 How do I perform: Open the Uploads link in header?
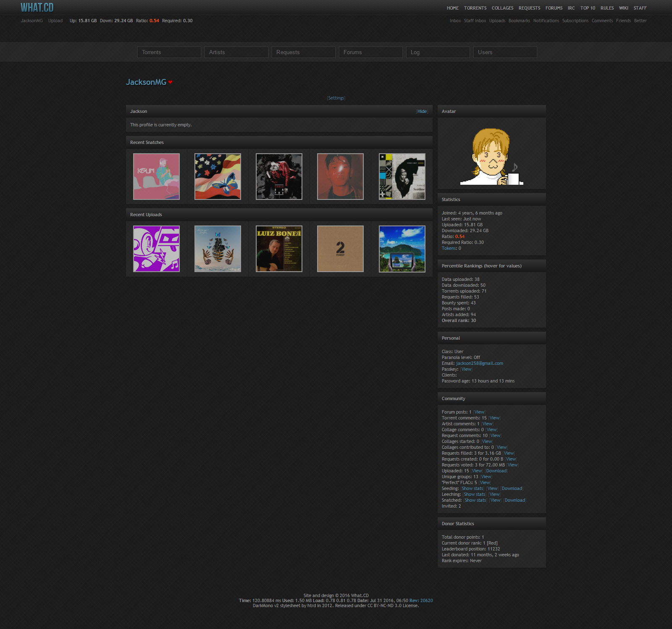coord(497,21)
